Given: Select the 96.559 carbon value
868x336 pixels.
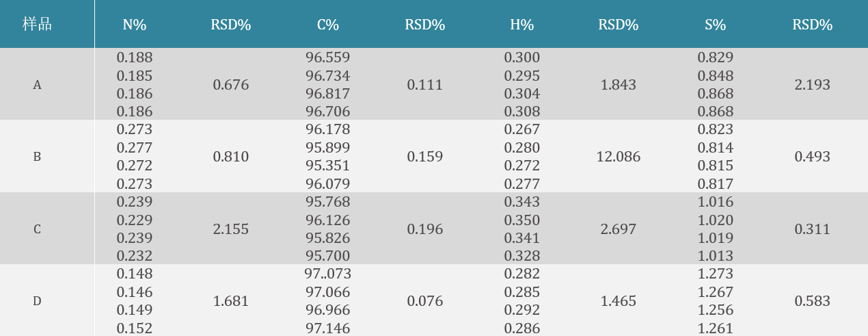Looking at the screenshot, I should click(x=327, y=57).
